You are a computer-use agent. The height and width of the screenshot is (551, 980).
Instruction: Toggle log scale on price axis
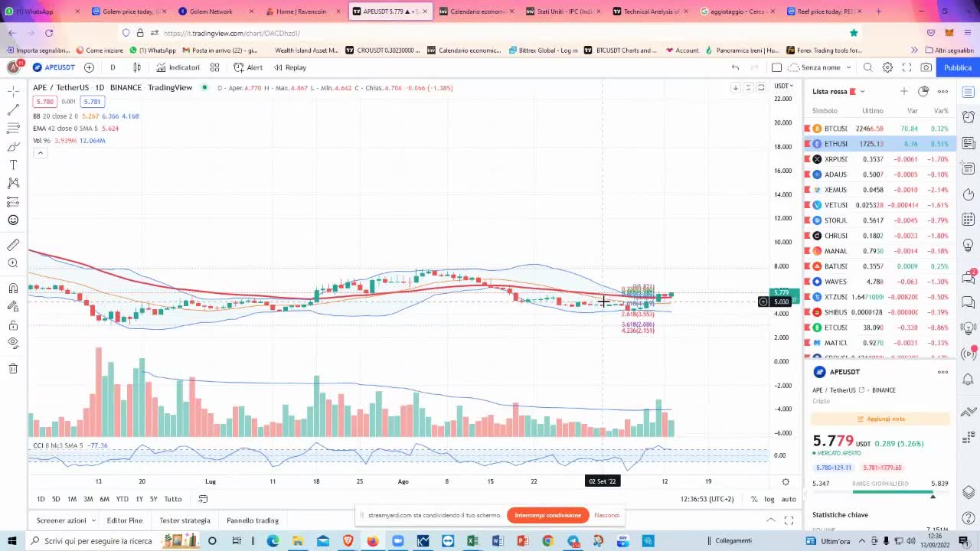(769, 499)
